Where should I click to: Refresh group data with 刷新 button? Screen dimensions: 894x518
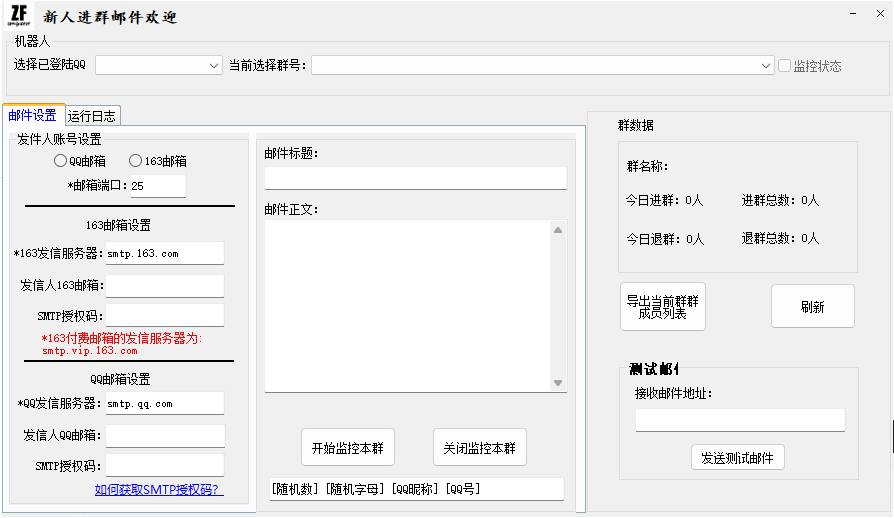812,306
